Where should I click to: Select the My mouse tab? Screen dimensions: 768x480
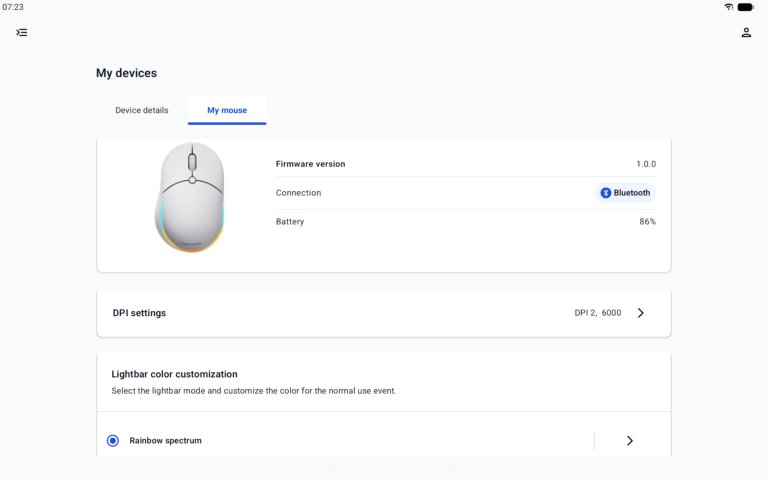click(x=227, y=110)
